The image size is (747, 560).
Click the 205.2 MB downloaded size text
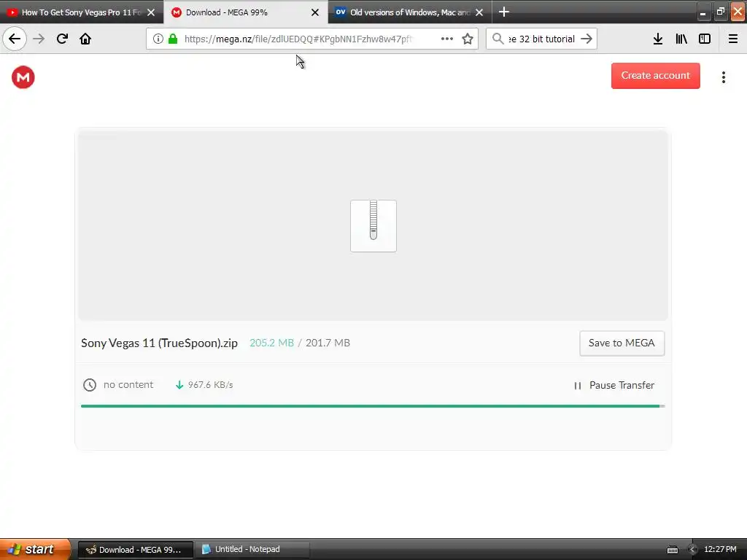271,343
